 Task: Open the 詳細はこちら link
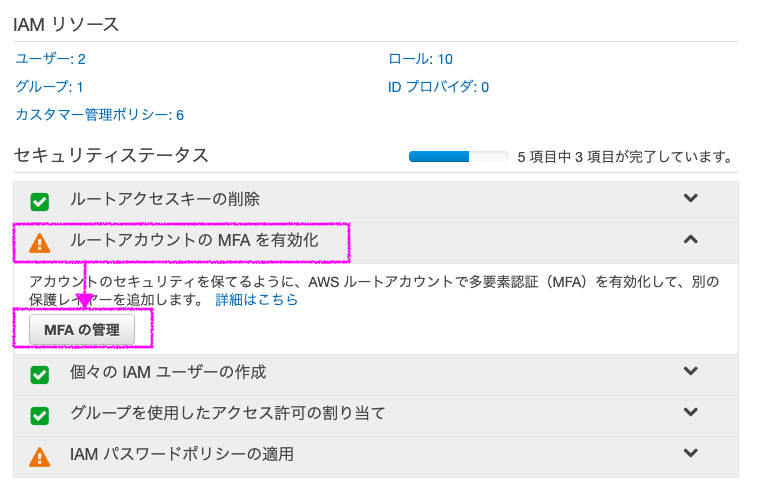(x=256, y=299)
